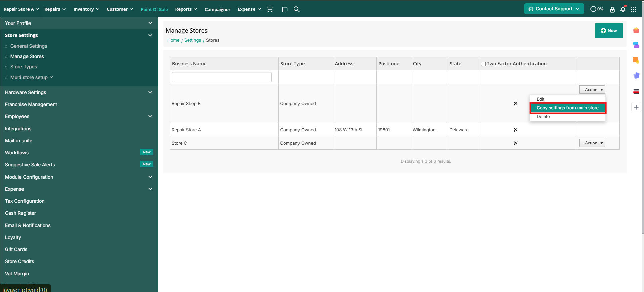Viewport: 644px width, 292px height.
Task: Open Loyalty settings
Action: coord(13,237)
